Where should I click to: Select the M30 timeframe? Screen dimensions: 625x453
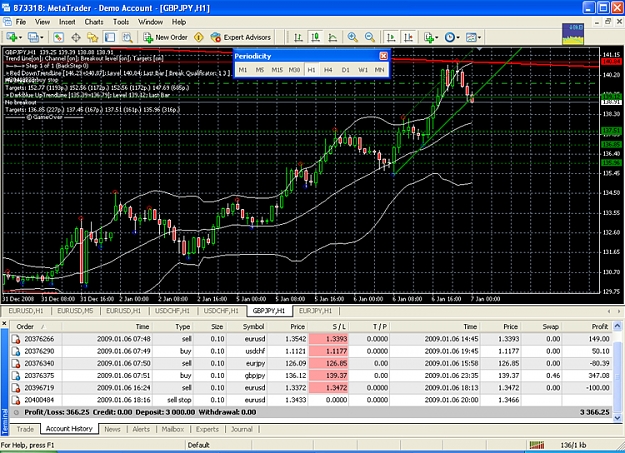tap(294, 70)
